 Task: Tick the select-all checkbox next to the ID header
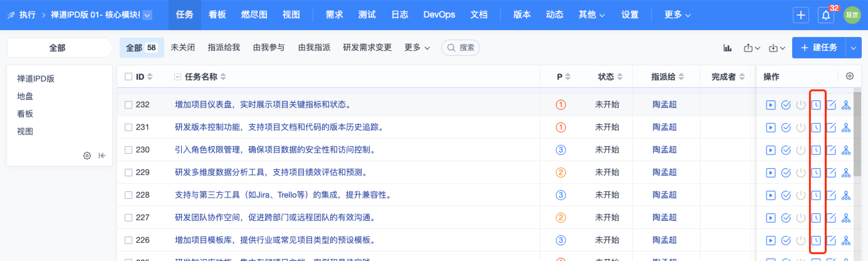pos(128,77)
